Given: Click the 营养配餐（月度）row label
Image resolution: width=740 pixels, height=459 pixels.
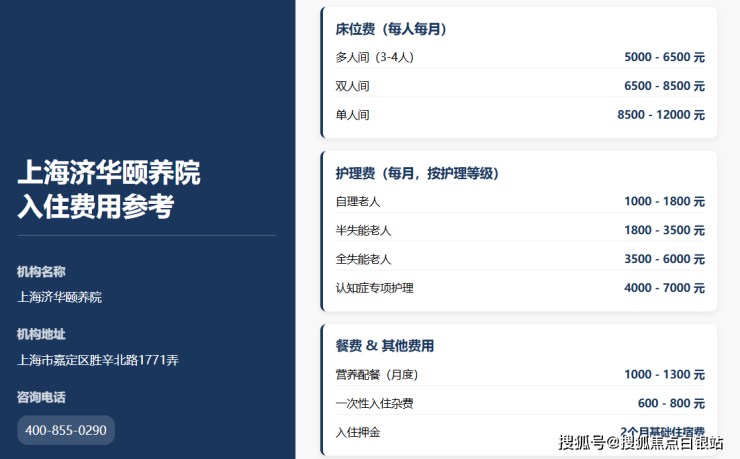Looking at the screenshot, I should (377, 375).
